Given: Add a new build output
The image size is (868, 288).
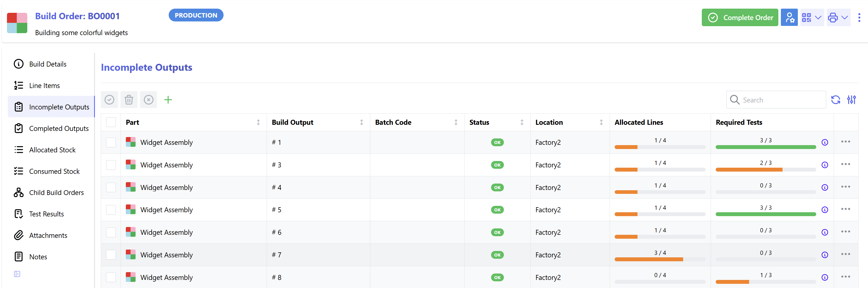Looking at the screenshot, I should click(168, 99).
